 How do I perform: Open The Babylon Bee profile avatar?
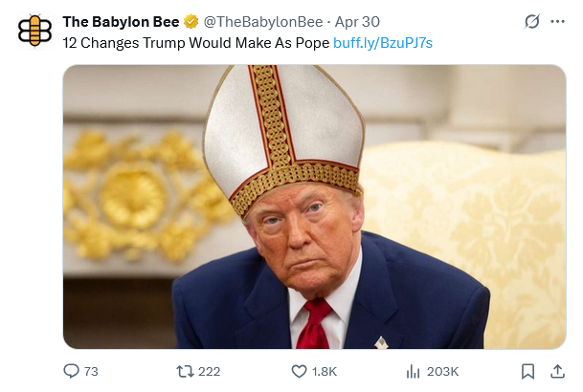[x=35, y=30]
